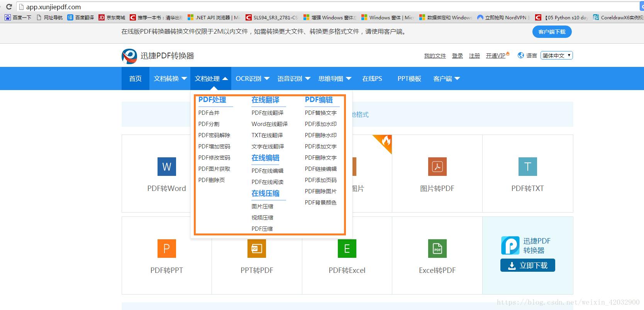Select PDF背景颜色 from menu
644x310 pixels.
321,203
